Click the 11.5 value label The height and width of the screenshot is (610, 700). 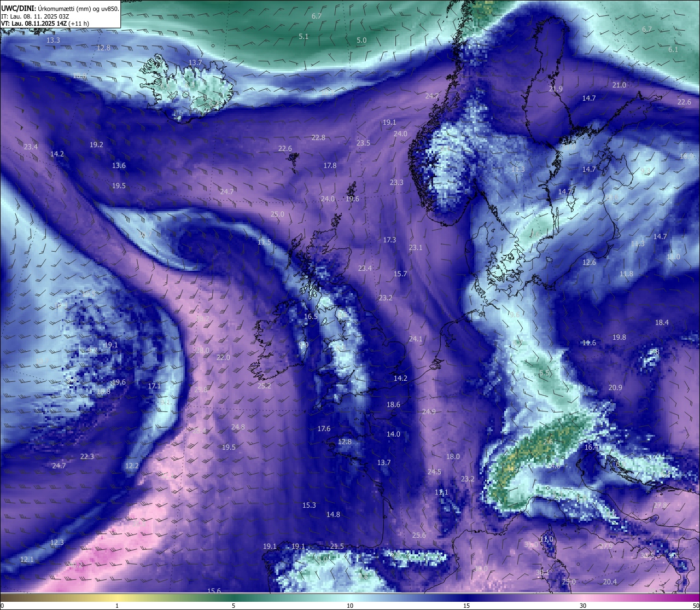point(264,242)
